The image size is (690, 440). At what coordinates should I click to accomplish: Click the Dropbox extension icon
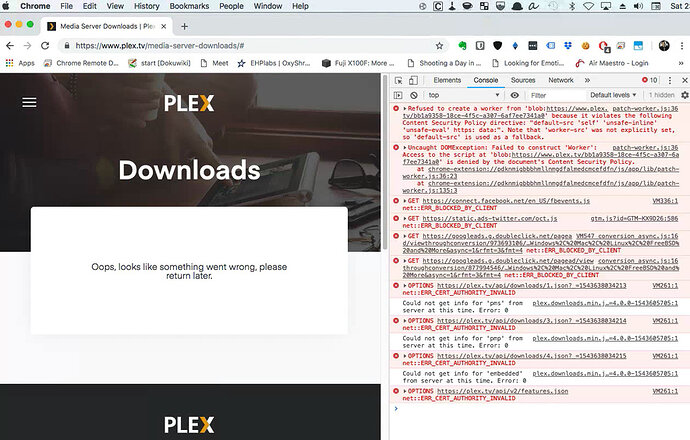pyautogui.click(x=568, y=45)
